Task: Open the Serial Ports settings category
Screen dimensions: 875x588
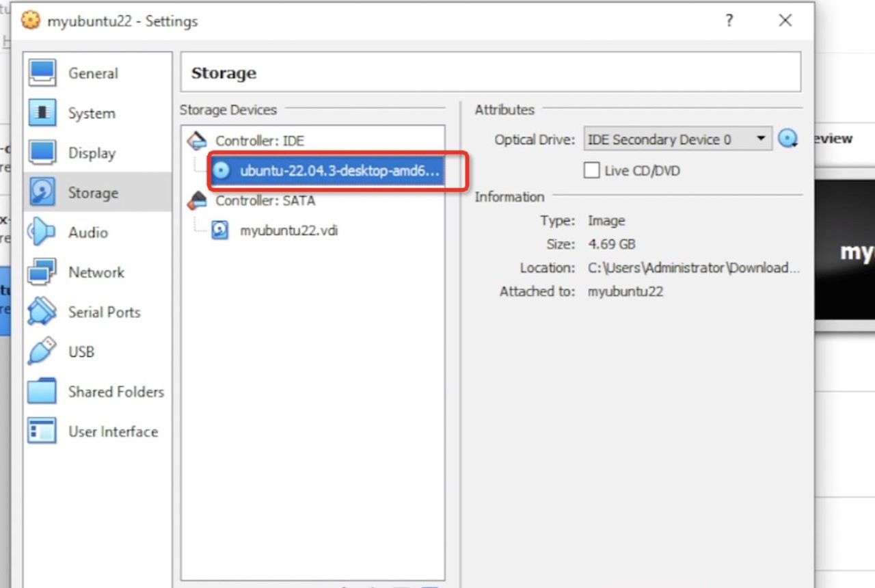Action: coord(97,312)
